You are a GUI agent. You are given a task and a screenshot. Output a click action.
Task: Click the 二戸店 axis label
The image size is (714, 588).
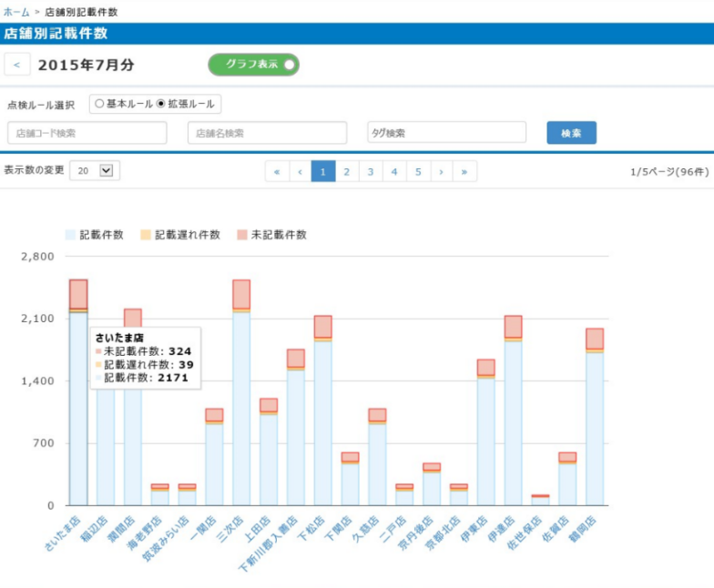coord(393,528)
